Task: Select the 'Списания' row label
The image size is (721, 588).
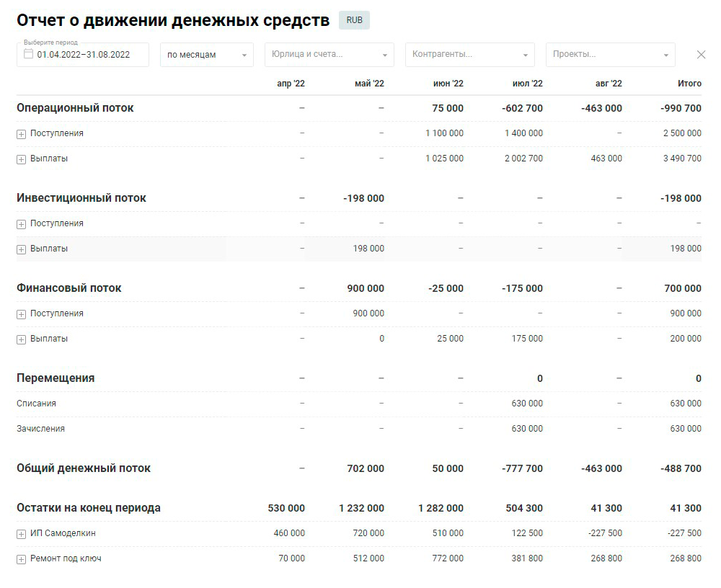Action: (36, 404)
